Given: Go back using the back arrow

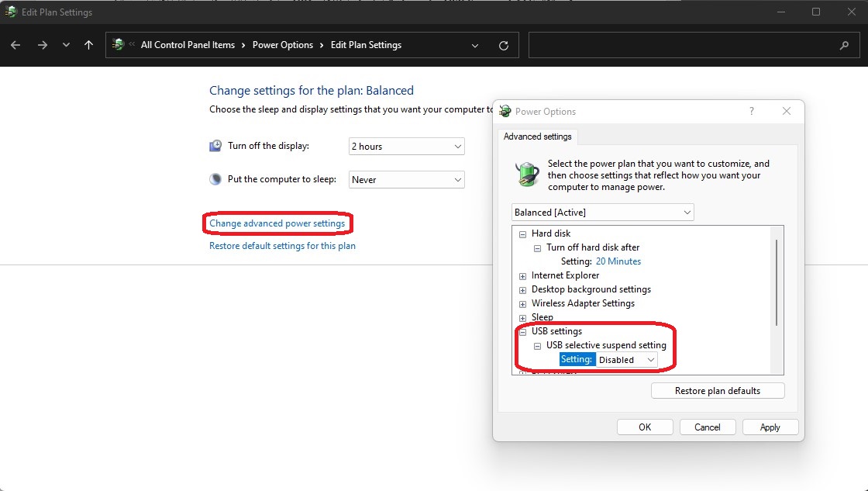Looking at the screenshot, I should pos(15,46).
